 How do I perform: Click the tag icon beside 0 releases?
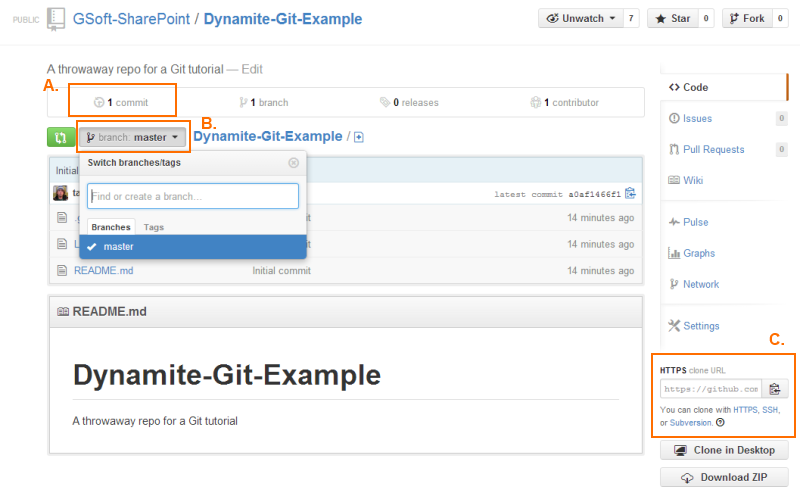pos(385,103)
